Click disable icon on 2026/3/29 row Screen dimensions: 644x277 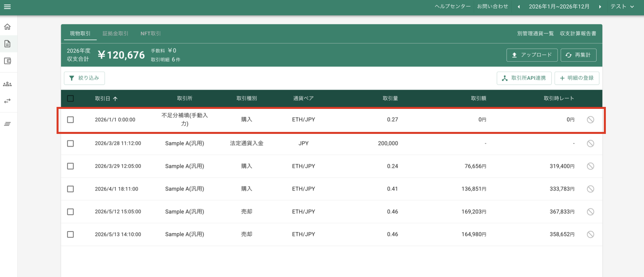coord(590,166)
